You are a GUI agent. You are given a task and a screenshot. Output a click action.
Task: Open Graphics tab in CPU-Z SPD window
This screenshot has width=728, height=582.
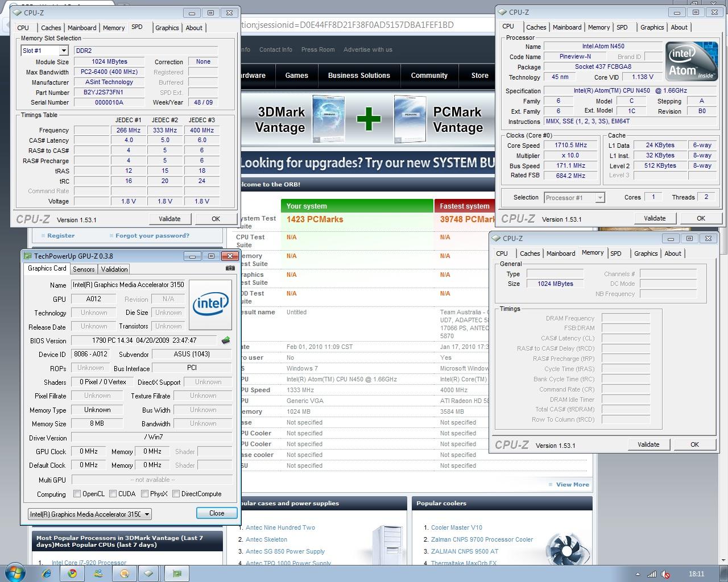167,28
